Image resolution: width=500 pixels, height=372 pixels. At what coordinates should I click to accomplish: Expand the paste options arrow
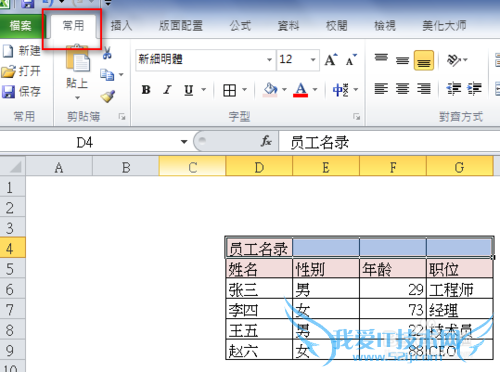pyautogui.click(x=77, y=98)
